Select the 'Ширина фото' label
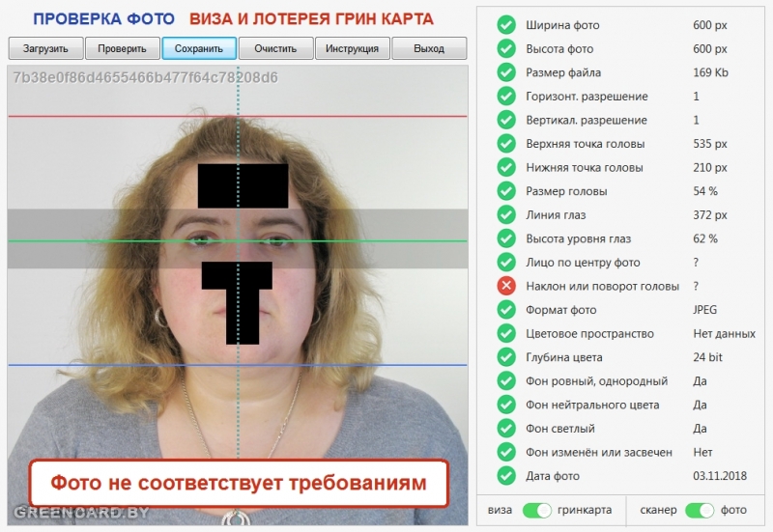 point(562,25)
